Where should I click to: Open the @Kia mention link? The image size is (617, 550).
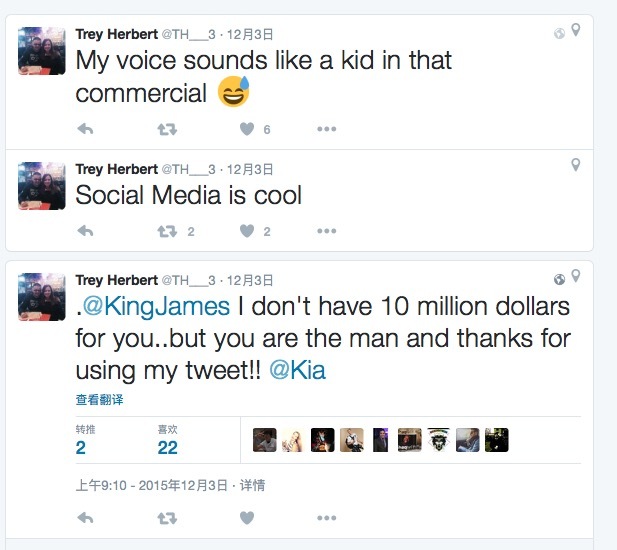coord(296,370)
